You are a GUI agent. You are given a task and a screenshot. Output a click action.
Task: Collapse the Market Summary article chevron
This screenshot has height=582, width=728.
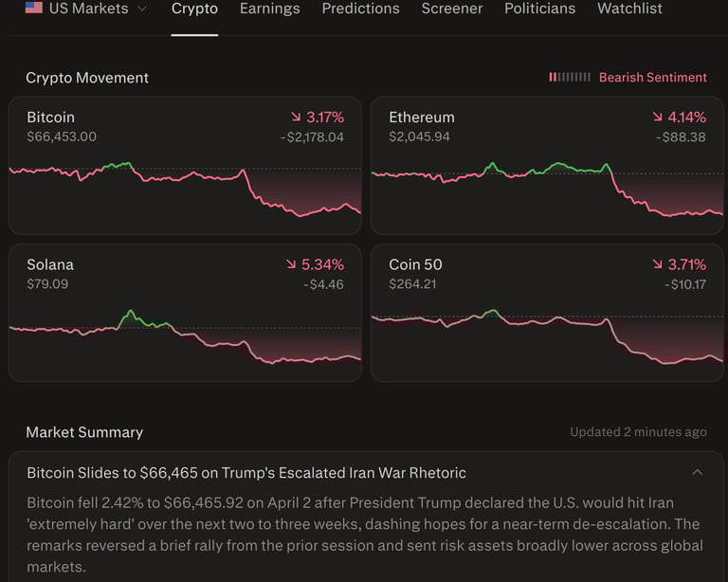click(x=698, y=472)
